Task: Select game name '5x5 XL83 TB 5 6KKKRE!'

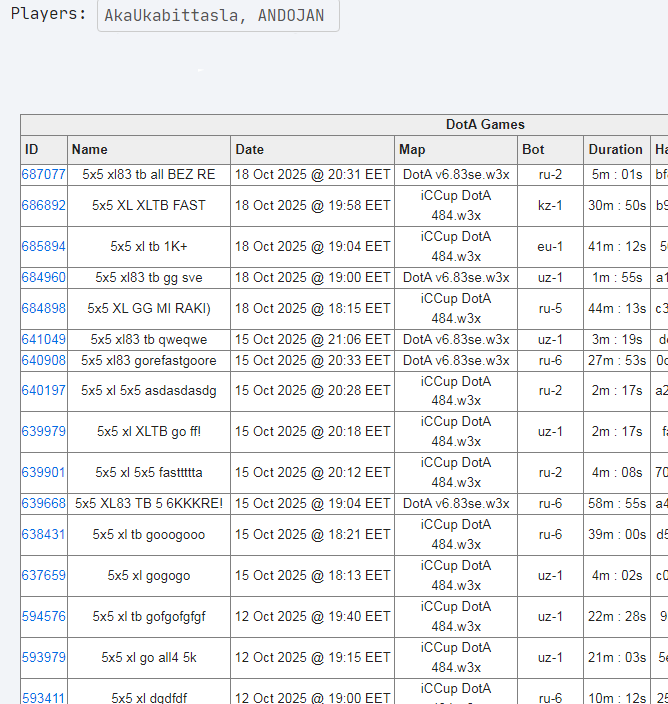Action: (x=149, y=503)
